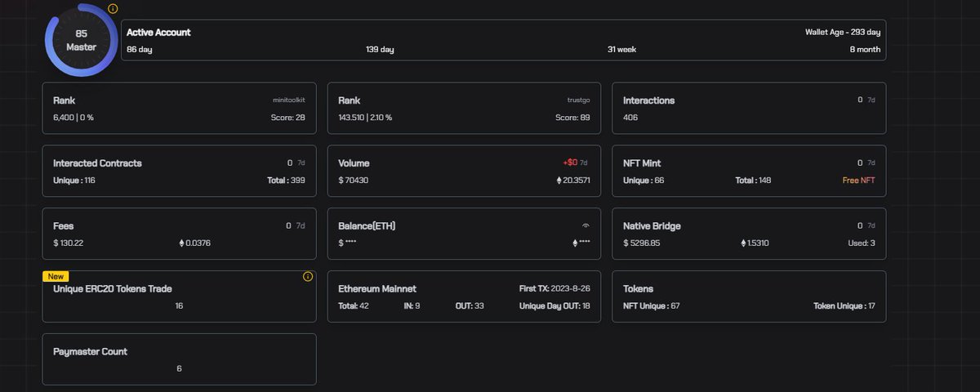Click the Native Bridge card title
Image resolution: width=980 pixels, height=392 pixels.
point(652,226)
